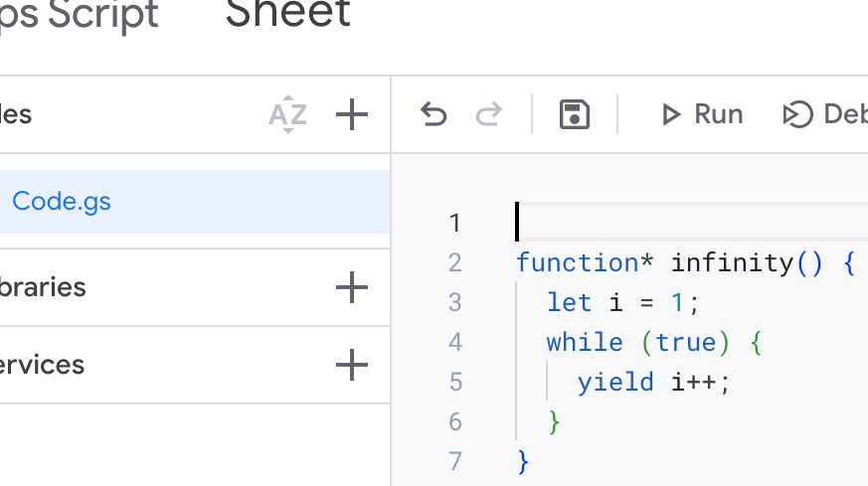This screenshot has width=868, height=486.
Task: Rename the project titled Sheet
Action: pos(287,14)
